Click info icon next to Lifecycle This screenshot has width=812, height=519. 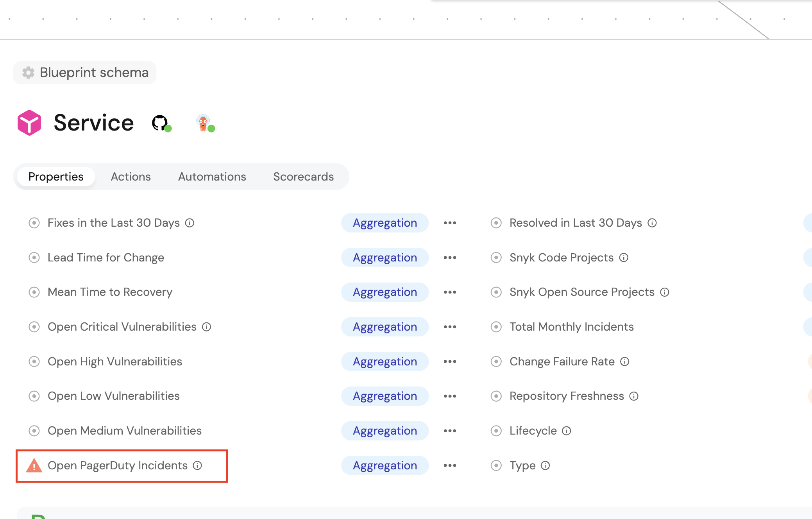click(567, 431)
